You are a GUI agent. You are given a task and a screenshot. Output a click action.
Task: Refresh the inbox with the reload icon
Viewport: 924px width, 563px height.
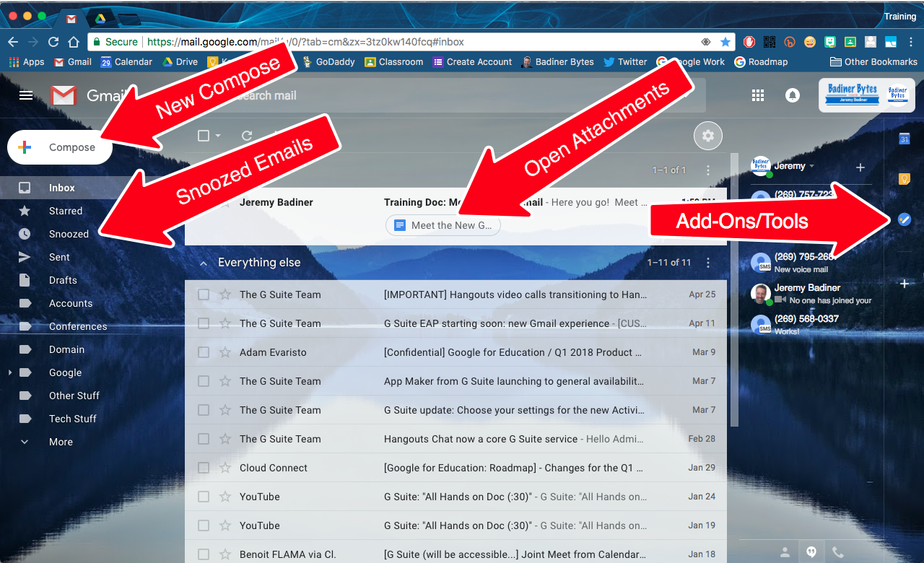click(x=247, y=136)
